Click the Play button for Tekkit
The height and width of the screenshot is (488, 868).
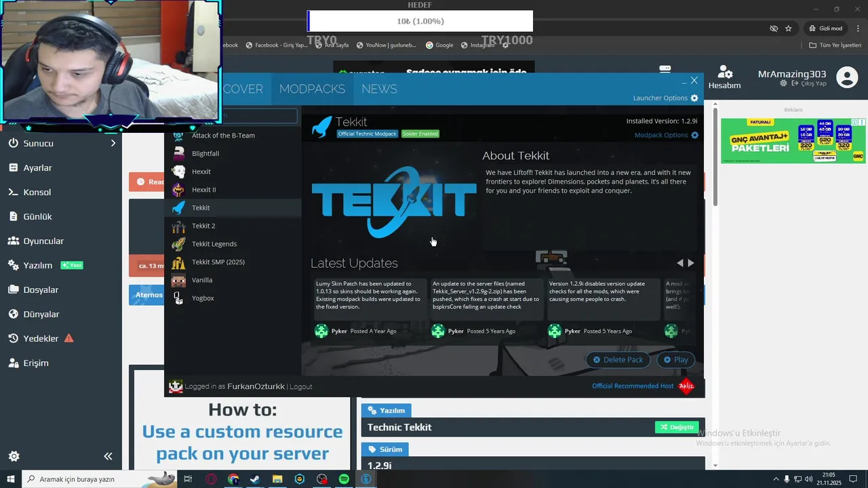(675, 360)
